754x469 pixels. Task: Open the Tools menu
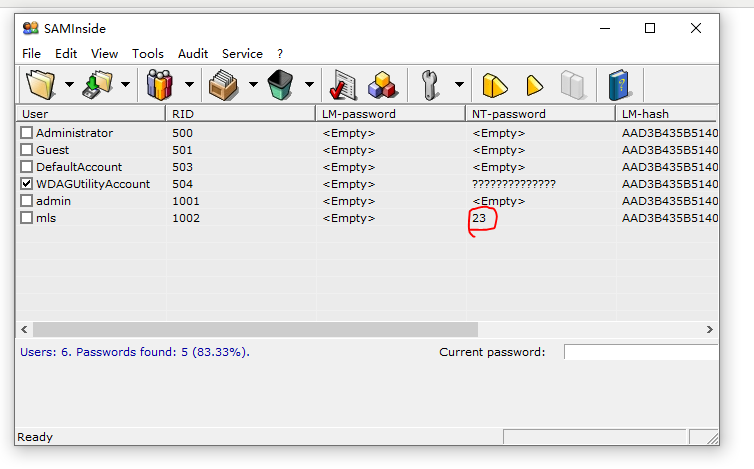coord(148,54)
